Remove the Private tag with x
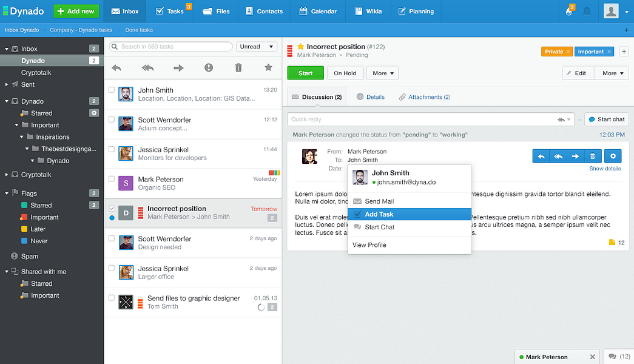The image size is (634, 364). [x=568, y=52]
